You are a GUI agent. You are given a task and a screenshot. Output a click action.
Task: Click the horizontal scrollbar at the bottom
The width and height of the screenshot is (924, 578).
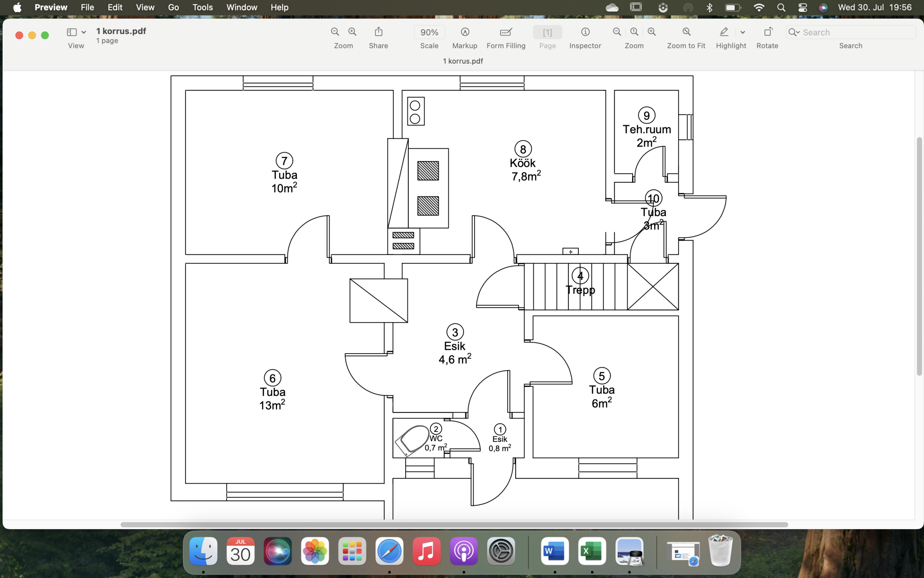[454, 524]
